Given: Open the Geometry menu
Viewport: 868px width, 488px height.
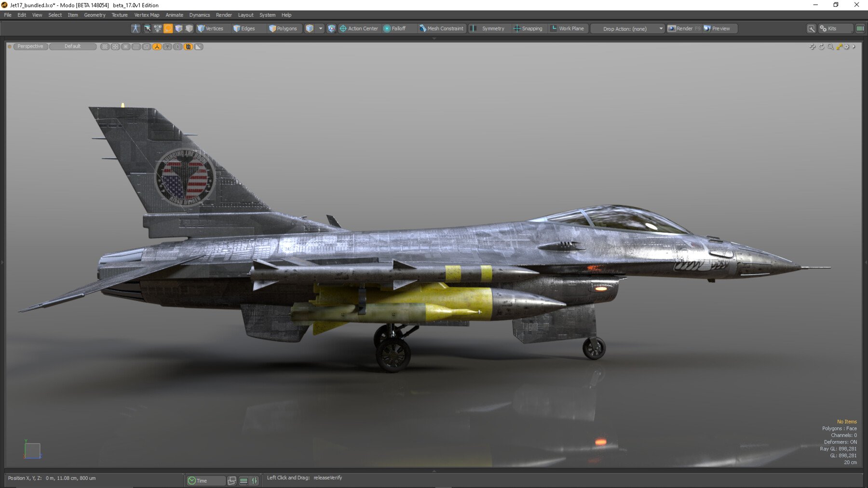Looking at the screenshot, I should coord(95,15).
